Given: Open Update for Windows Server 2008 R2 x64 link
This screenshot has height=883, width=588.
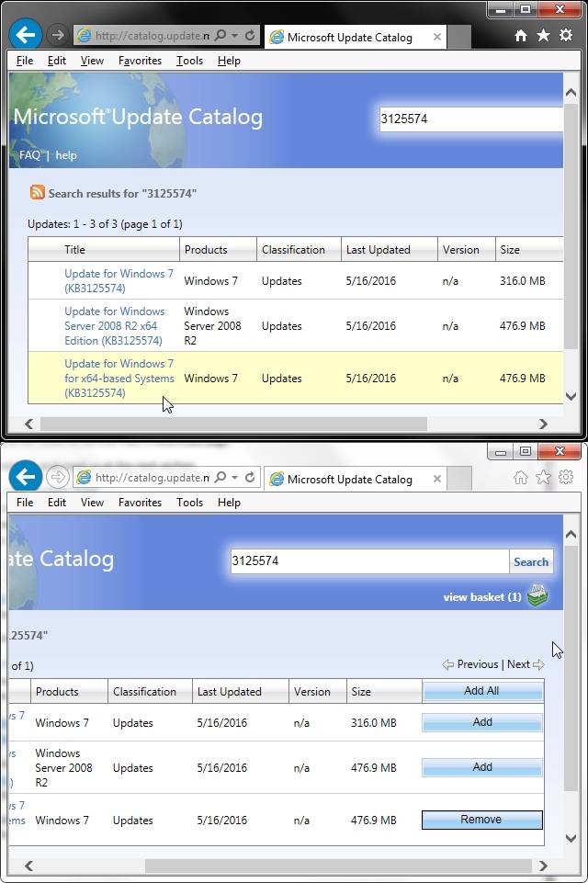Looking at the screenshot, I should [x=114, y=325].
